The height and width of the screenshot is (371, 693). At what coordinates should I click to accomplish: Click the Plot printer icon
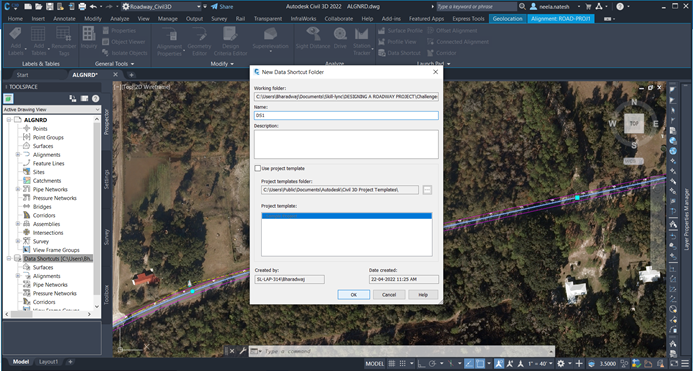click(x=82, y=7)
